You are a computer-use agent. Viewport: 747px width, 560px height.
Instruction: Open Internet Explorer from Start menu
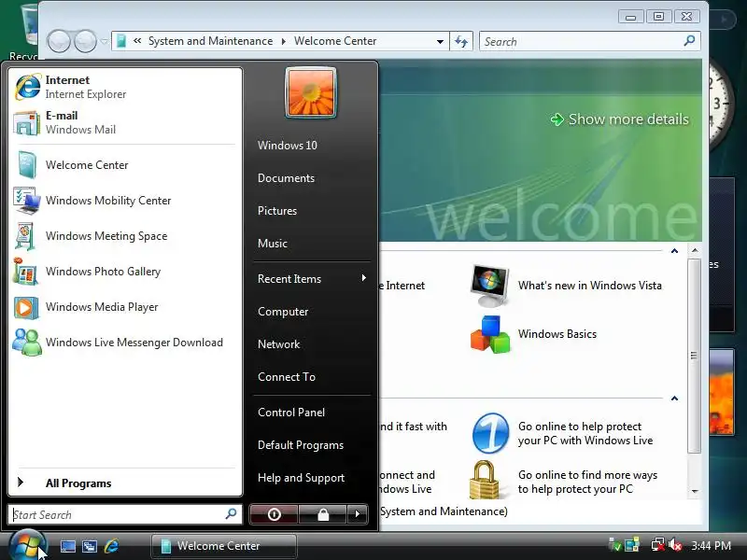click(x=125, y=87)
